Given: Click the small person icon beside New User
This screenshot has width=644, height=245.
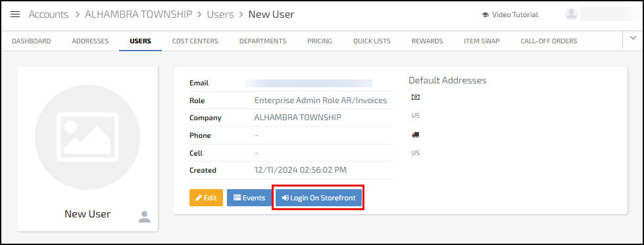Looking at the screenshot, I should 144,217.
